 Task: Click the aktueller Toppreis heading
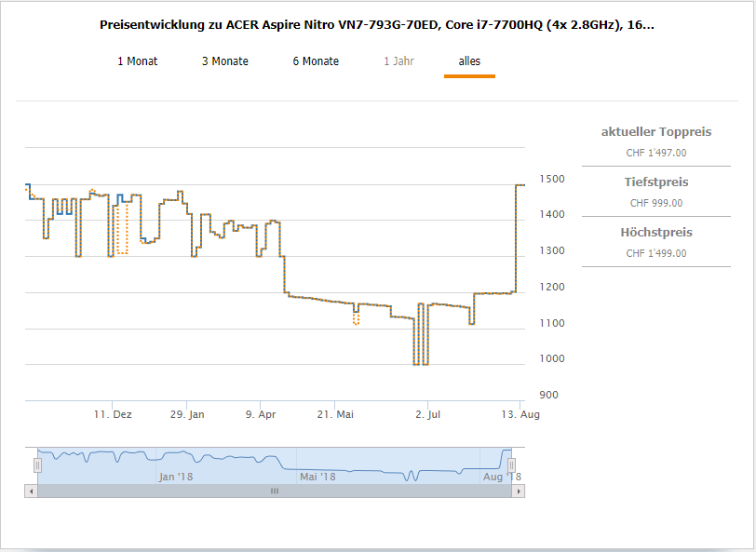tap(655, 132)
